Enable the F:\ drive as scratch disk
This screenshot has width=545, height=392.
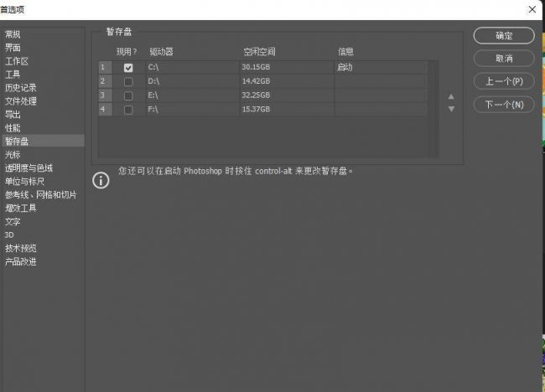point(128,110)
